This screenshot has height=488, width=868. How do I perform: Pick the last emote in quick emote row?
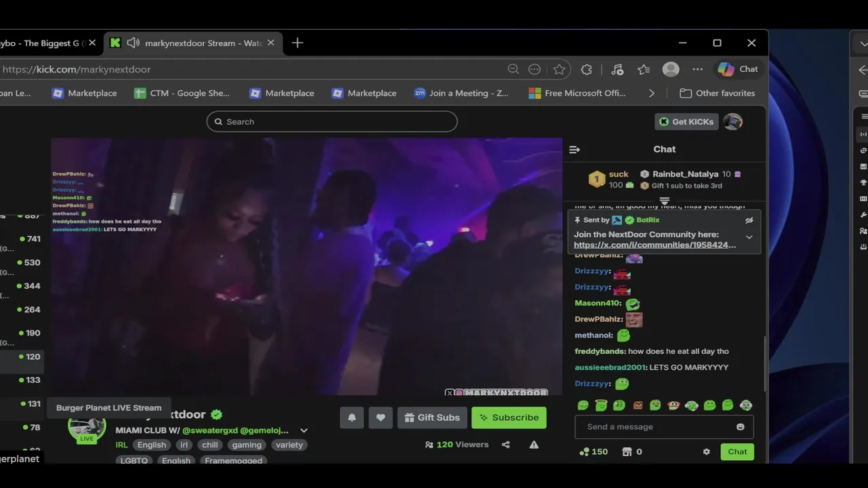(746, 405)
